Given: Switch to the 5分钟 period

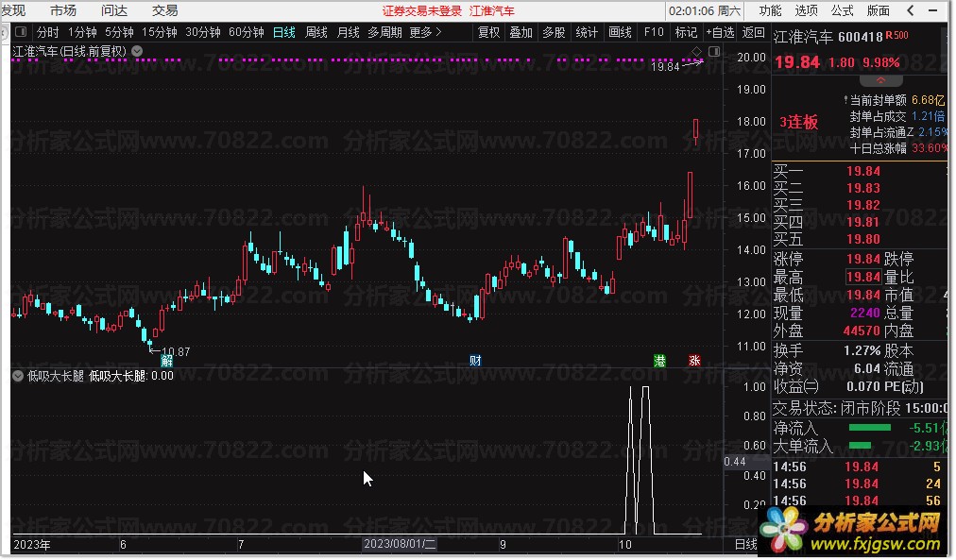Looking at the screenshot, I should pos(119,32).
